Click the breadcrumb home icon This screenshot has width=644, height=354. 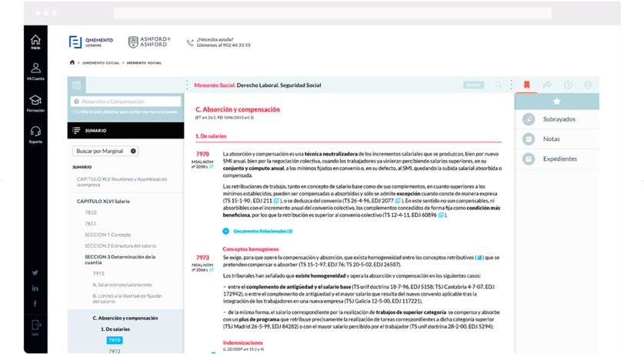[x=72, y=62]
